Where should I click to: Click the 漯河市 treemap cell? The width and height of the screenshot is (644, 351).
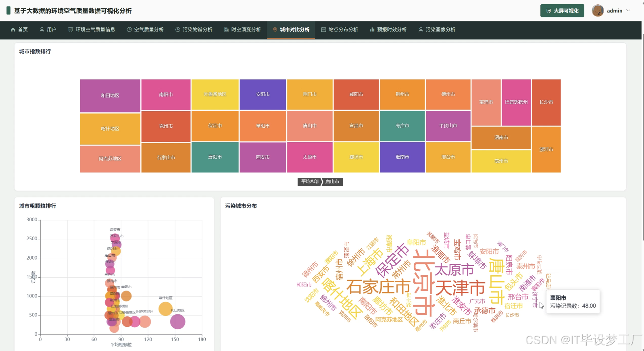coord(546,150)
